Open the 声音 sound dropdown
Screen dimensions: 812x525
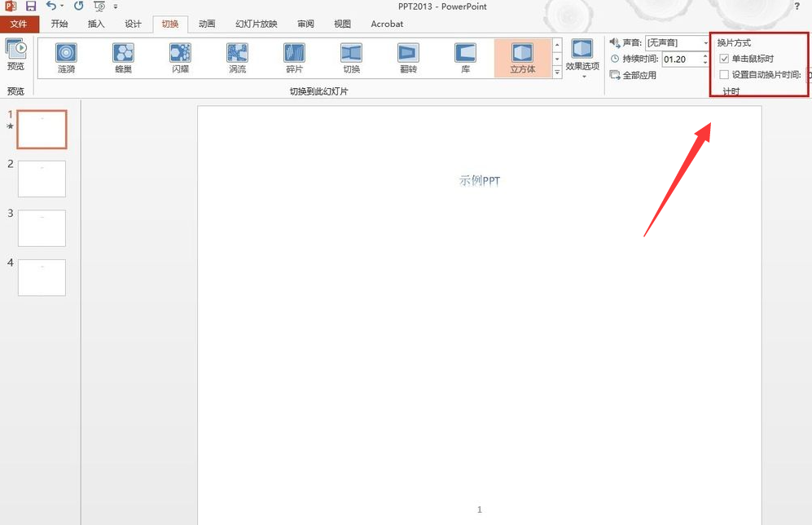tap(705, 43)
